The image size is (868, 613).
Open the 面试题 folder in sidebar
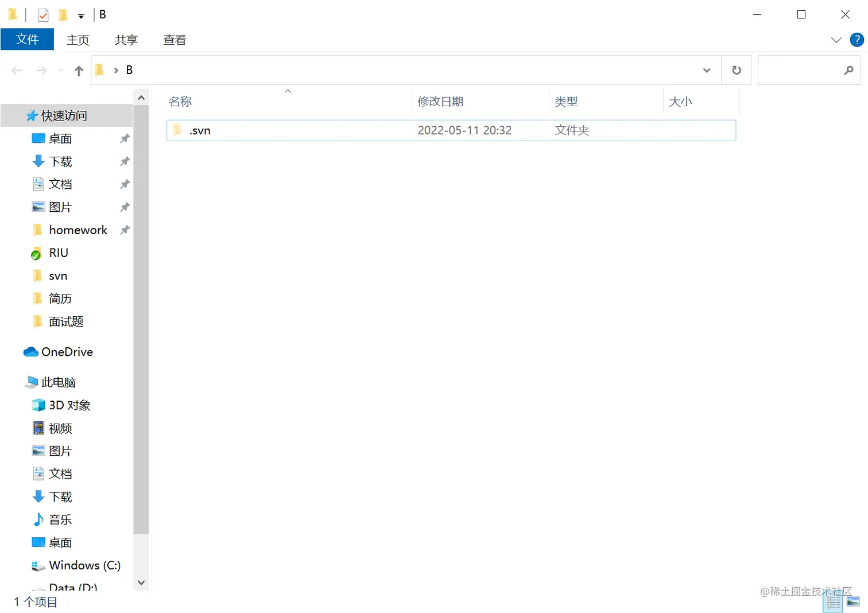click(x=66, y=322)
